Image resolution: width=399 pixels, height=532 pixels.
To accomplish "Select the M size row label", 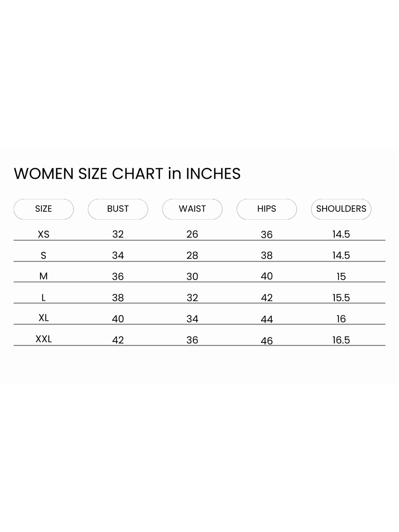I will [44, 276].
